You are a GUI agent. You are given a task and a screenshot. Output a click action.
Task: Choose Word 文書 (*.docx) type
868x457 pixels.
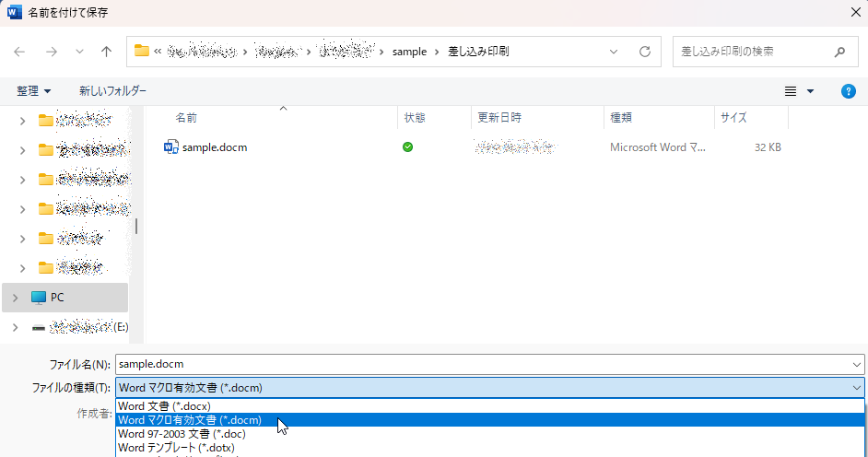click(x=490, y=406)
